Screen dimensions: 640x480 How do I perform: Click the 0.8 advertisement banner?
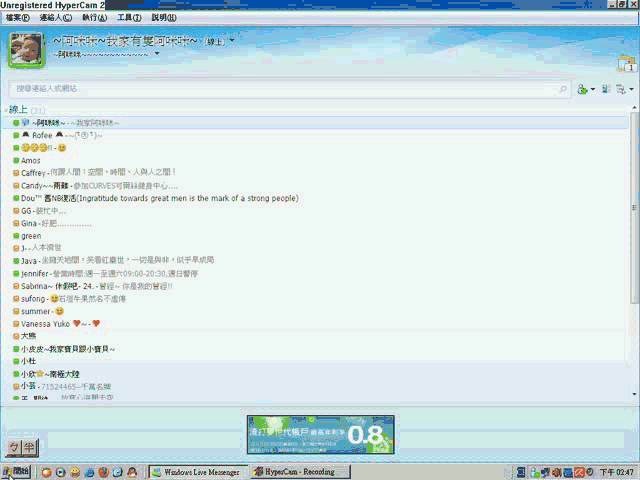pyautogui.click(x=320, y=434)
